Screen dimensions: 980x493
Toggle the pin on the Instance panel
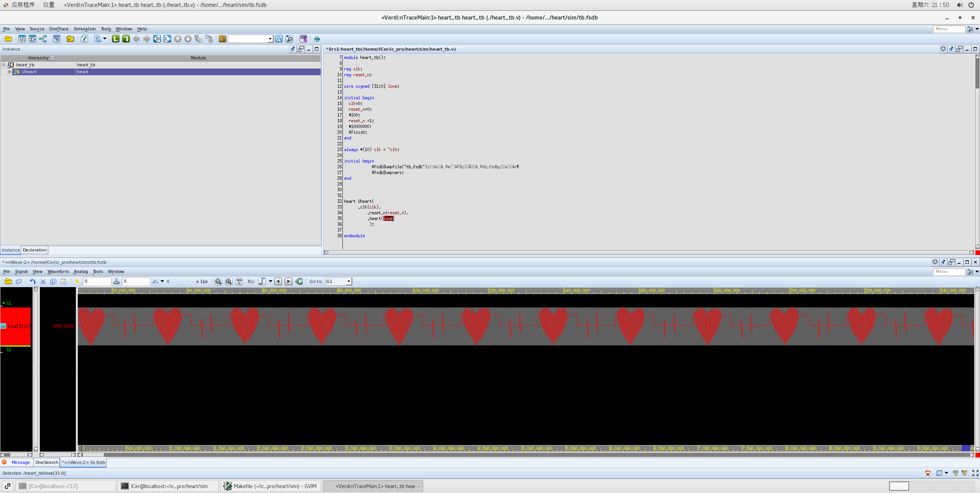point(293,49)
